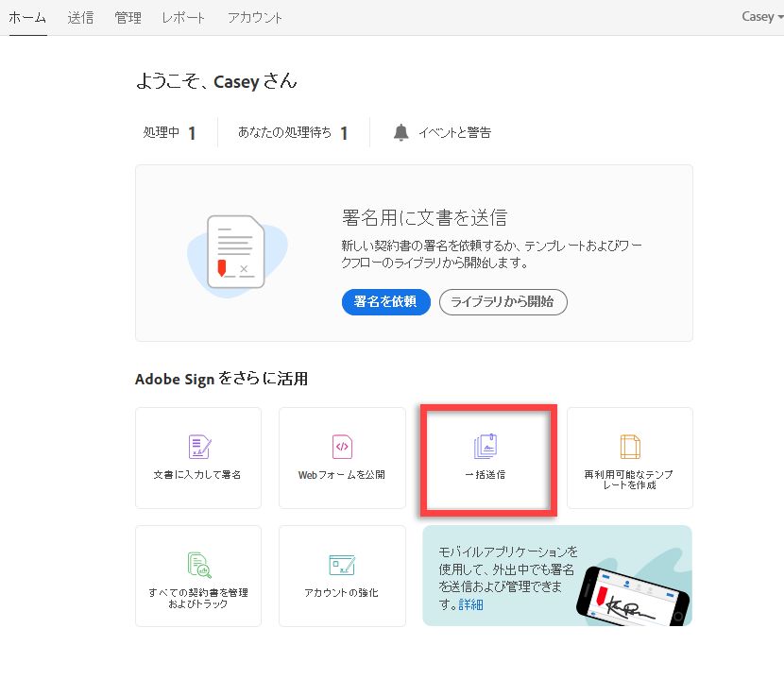Select Web フォームを公開 label

[x=342, y=474]
